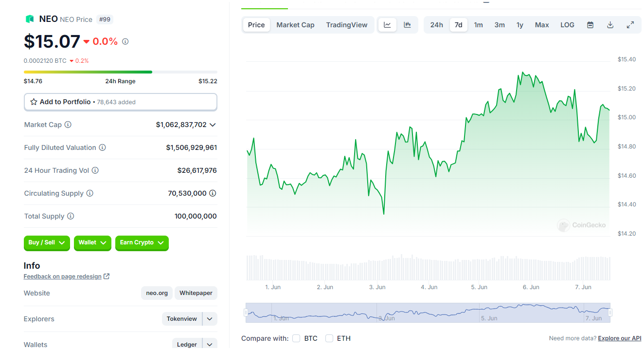Show Total Supply info tooltip
Viewport: 644px width, 350px height.
(71, 216)
